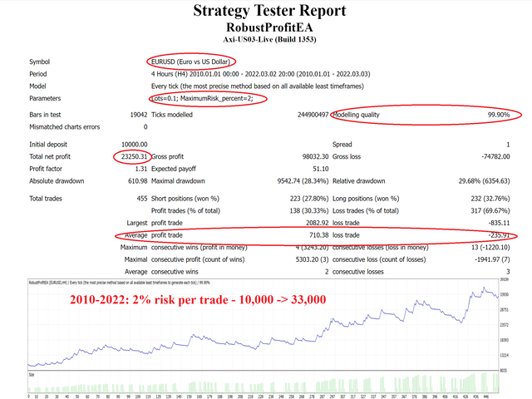Viewport: 532px width, 399px height.
Task: Click the 'Strategy Tester Report' heading
Action: coord(269,11)
